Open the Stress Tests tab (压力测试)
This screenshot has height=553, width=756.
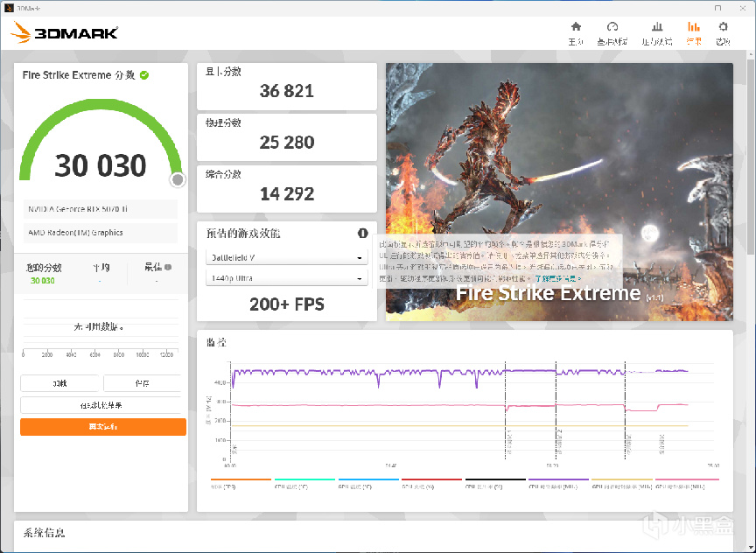[x=656, y=33]
